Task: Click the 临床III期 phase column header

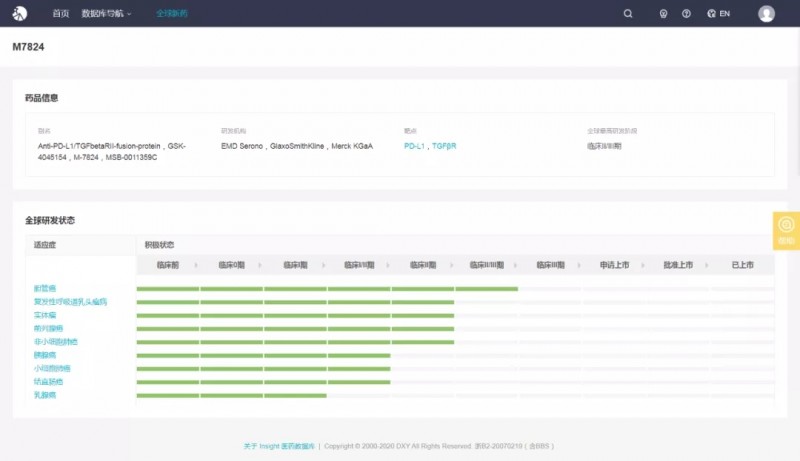Action: [551, 265]
